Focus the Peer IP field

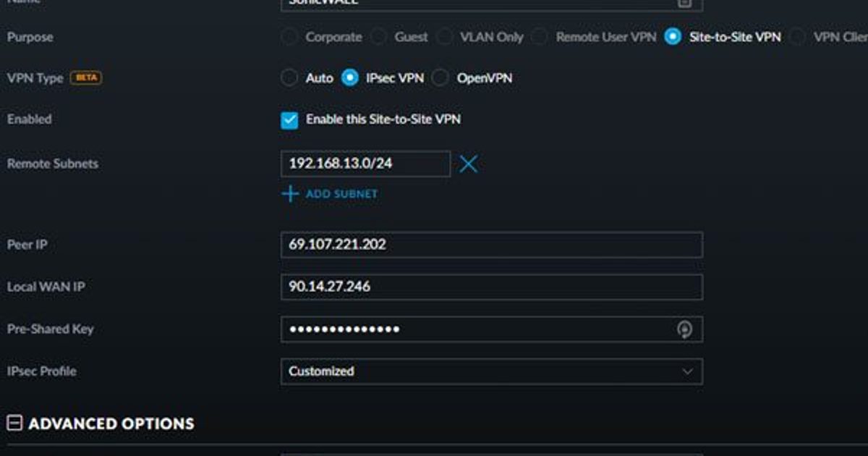pos(491,245)
